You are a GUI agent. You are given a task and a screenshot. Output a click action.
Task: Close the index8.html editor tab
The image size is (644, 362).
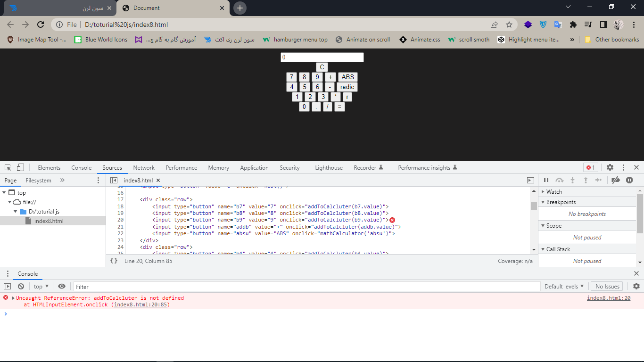[x=158, y=181]
